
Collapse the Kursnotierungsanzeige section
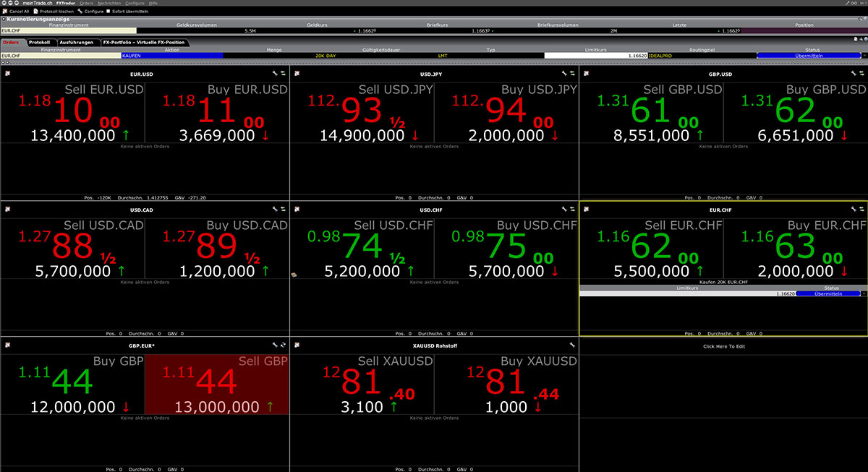pyautogui.click(x=4, y=19)
